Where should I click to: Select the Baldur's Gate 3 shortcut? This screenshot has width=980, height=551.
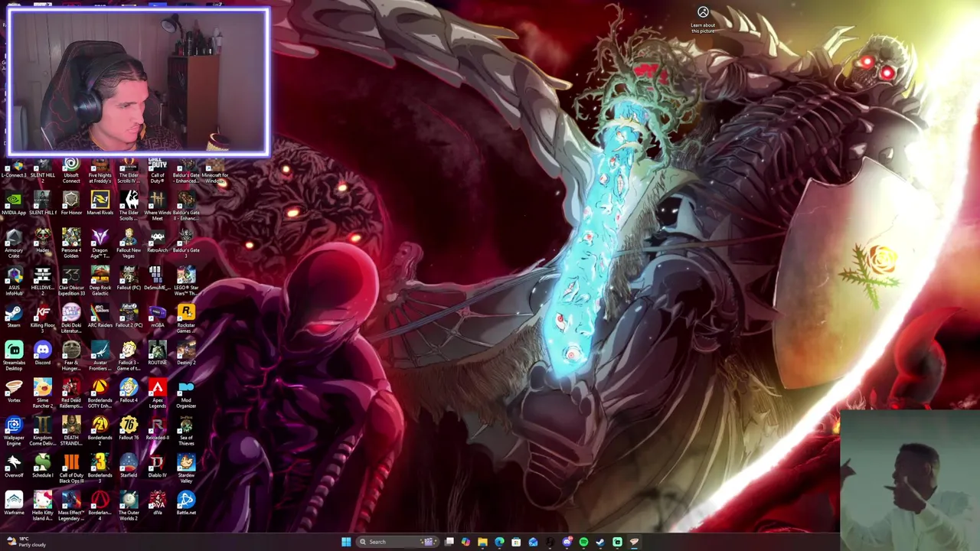(186, 245)
